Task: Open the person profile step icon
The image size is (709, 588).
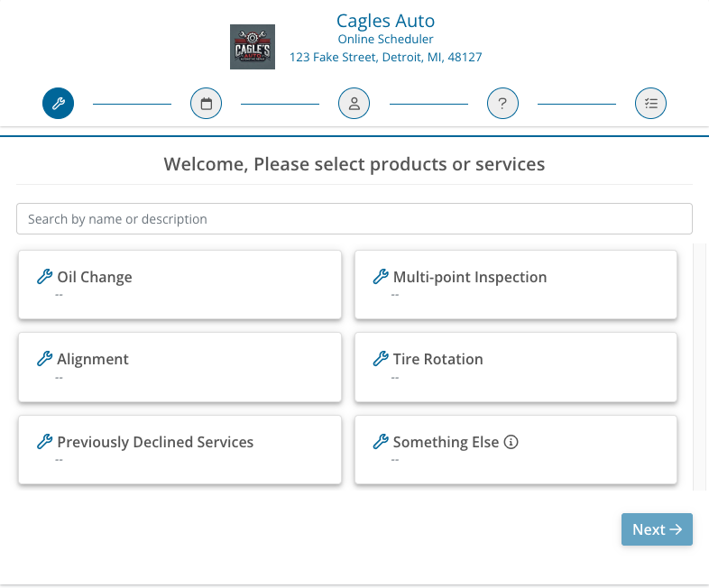Action: point(354,104)
